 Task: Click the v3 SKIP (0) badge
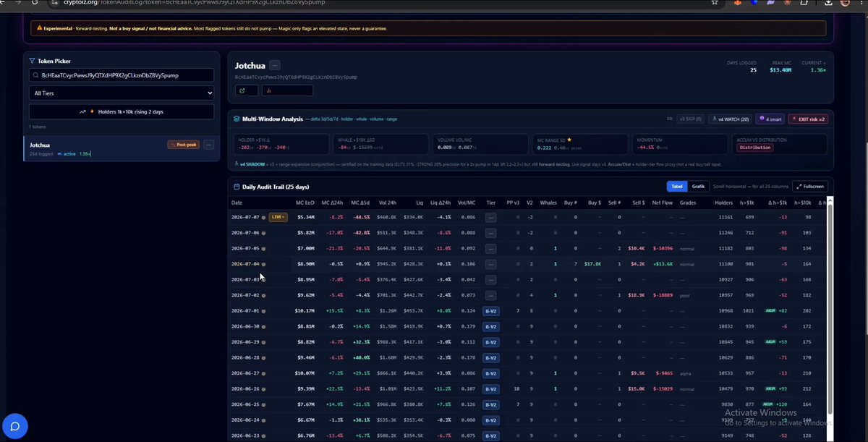click(x=690, y=118)
